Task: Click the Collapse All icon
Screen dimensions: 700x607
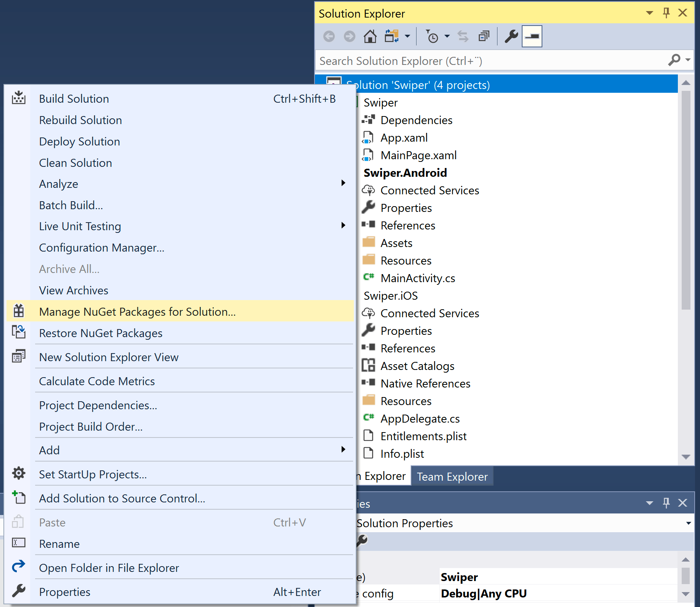Action: pyautogui.click(x=484, y=36)
